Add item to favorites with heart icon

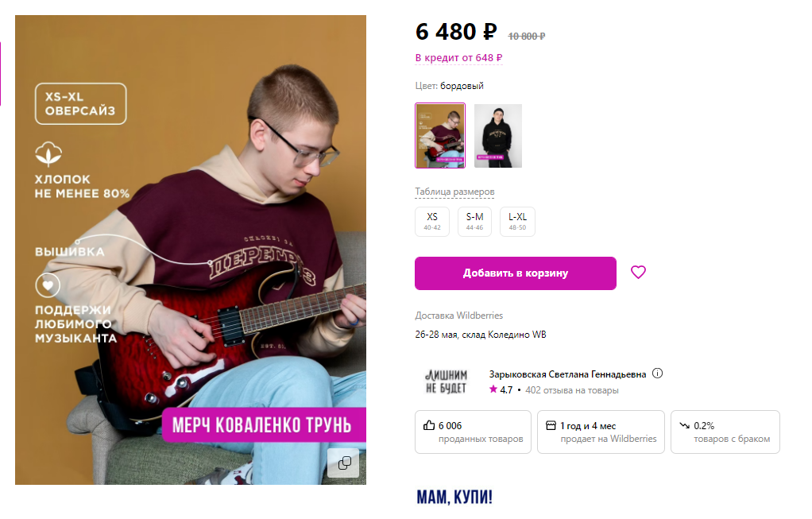coord(638,272)
